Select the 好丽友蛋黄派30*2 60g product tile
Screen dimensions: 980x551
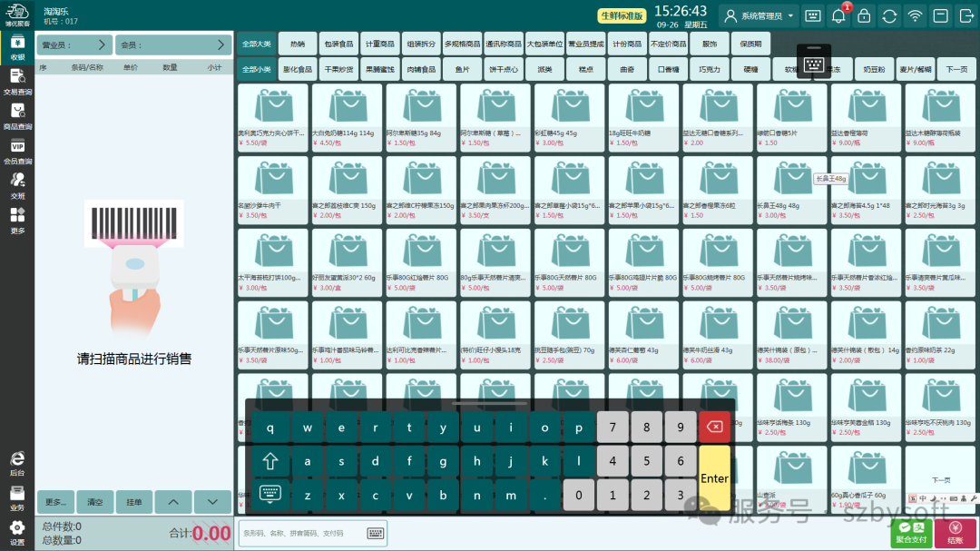347,262
